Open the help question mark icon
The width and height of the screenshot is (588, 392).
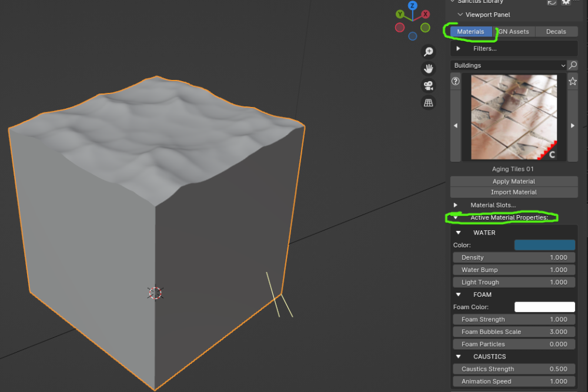coord(455,81)
